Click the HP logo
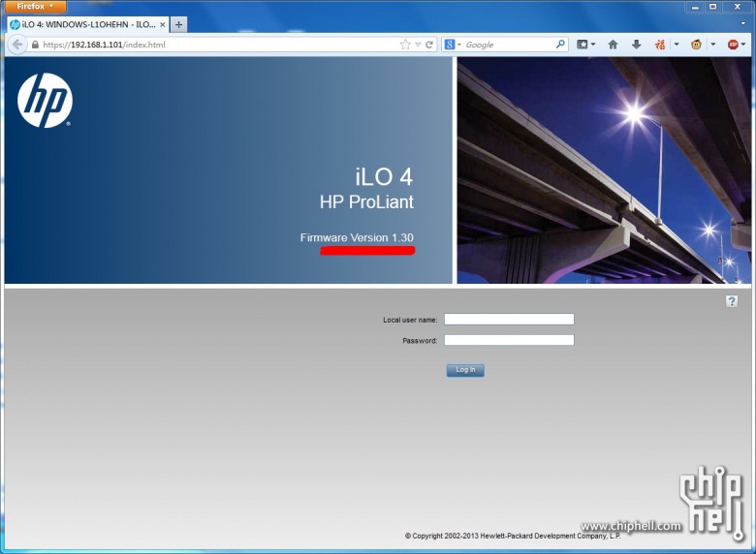756x554 pixels. click(45, 101)
